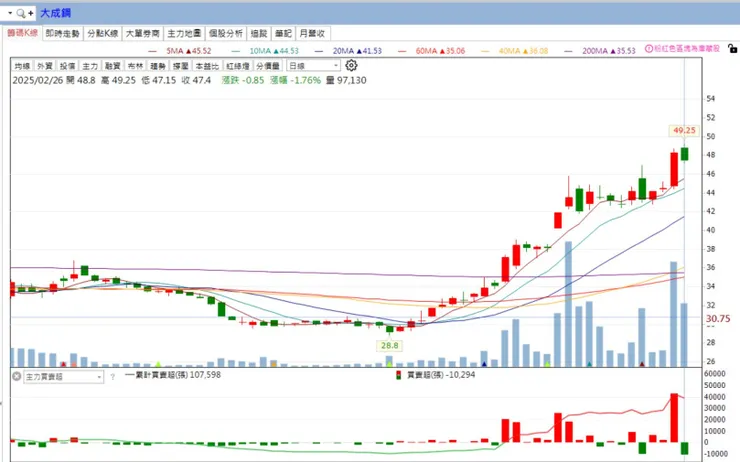Toggle the 融資 indicator button
The image size is (740, 462).
pos(113,66)
